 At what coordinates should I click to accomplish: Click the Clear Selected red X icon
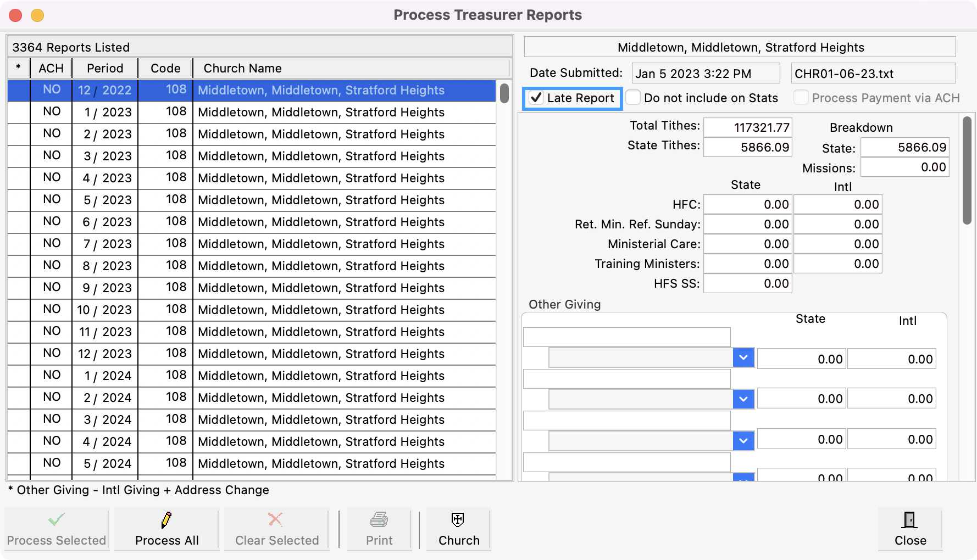tap(275, 520)
